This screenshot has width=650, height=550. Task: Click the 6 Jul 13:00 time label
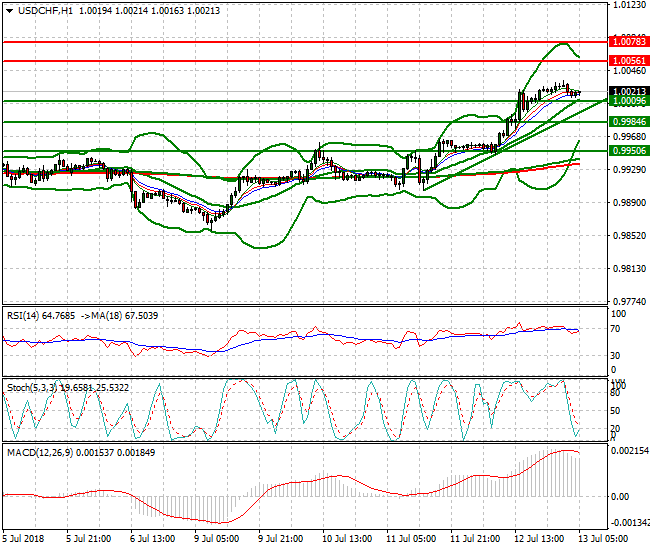(x=152, y=539)
